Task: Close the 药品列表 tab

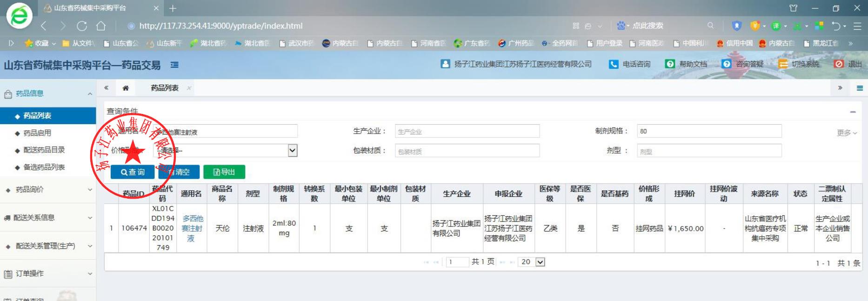Action: pos(189,88)
